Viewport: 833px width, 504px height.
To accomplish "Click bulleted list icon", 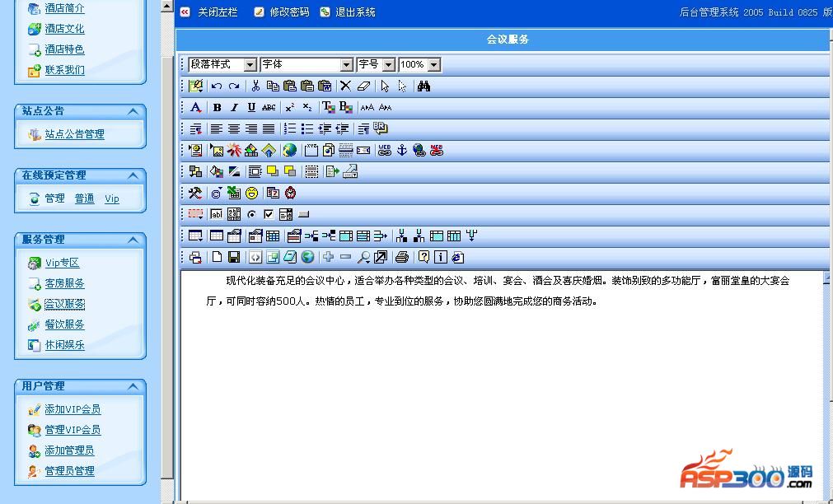I will 307,128.
